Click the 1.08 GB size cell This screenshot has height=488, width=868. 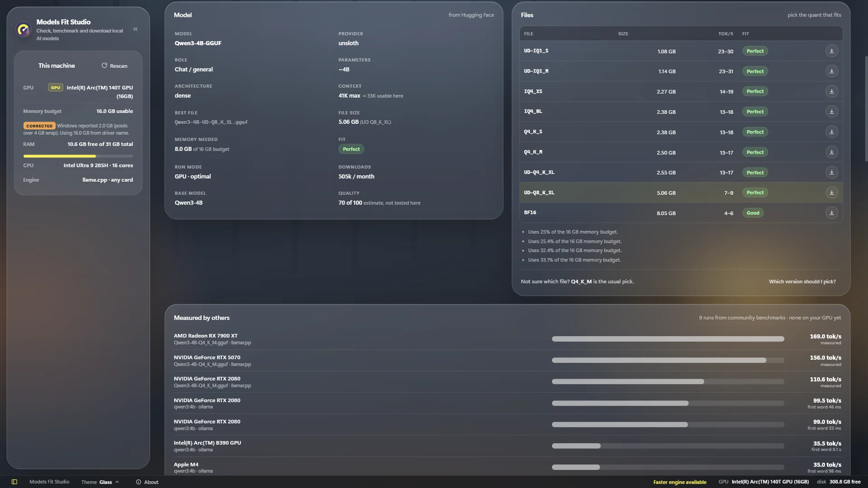(666, 52)
